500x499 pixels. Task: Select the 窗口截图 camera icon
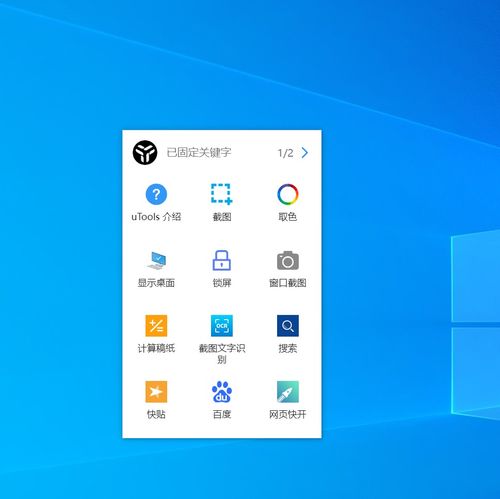288,260
